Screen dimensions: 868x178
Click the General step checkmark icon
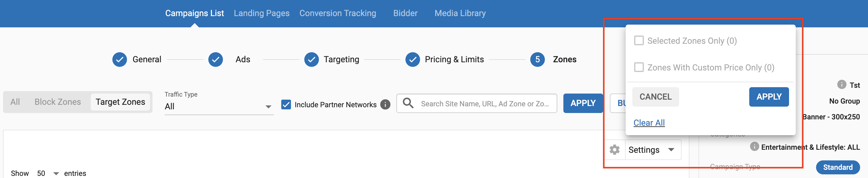pos(120,60)
